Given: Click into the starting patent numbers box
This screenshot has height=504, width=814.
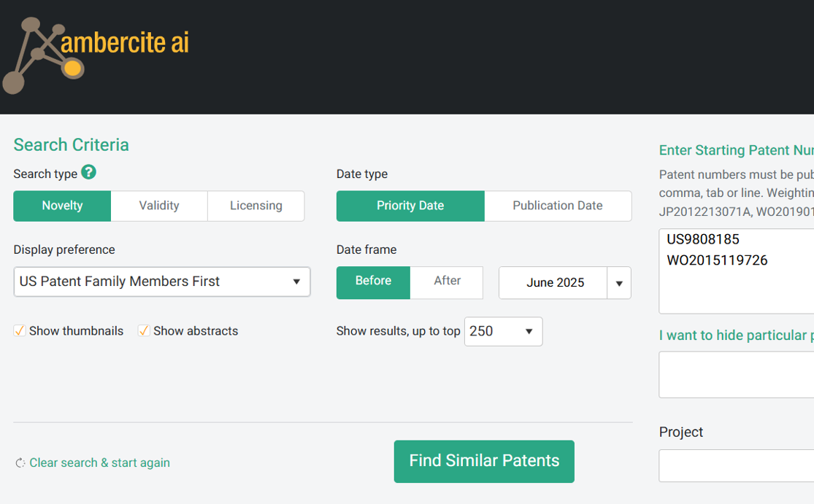Looking at the screenshot, I should click(737, 284).
